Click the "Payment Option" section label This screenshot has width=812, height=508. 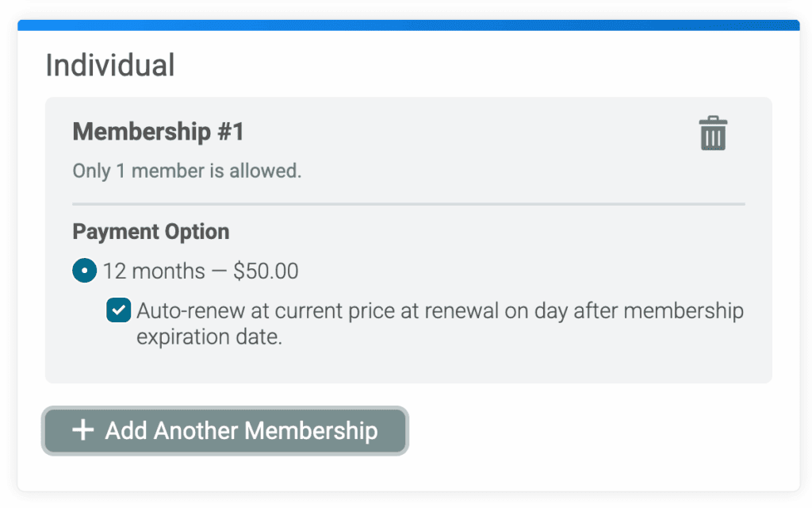tap(151, 232)
